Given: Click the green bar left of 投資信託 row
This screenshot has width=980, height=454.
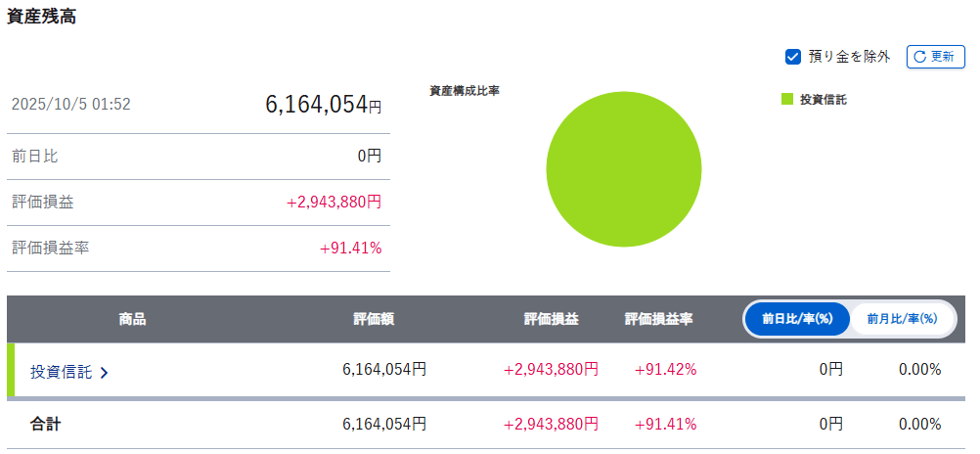Looking at the screenshot, I should pyautogui.click(x=11, y=370).
